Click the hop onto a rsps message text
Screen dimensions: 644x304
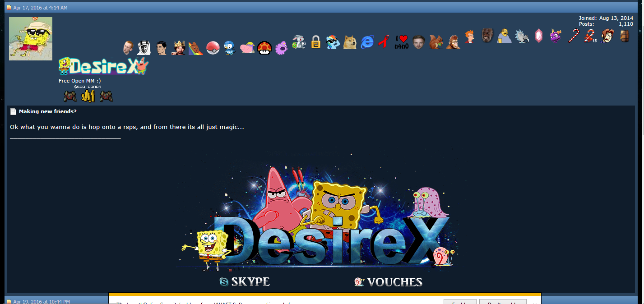(127, 127)
